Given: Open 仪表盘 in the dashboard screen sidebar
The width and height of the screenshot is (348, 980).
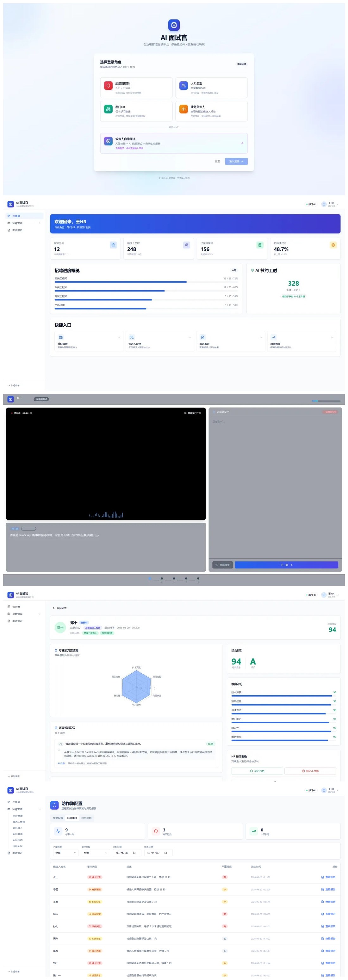Looking at the screenshot, I should (25, 216).
